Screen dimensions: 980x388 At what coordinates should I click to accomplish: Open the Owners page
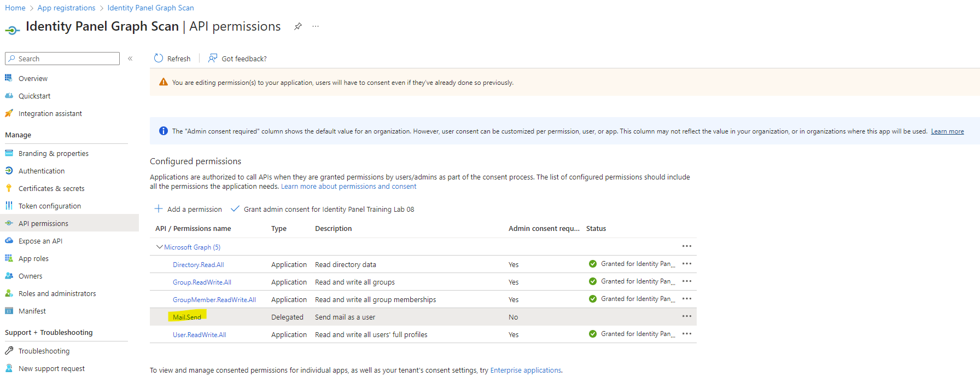[x=30, y=276]
